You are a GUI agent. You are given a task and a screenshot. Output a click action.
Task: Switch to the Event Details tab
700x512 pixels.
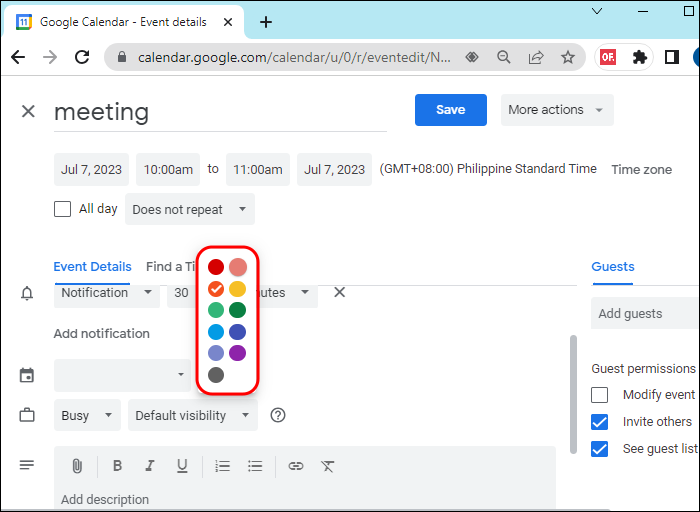tap(92, 267)
